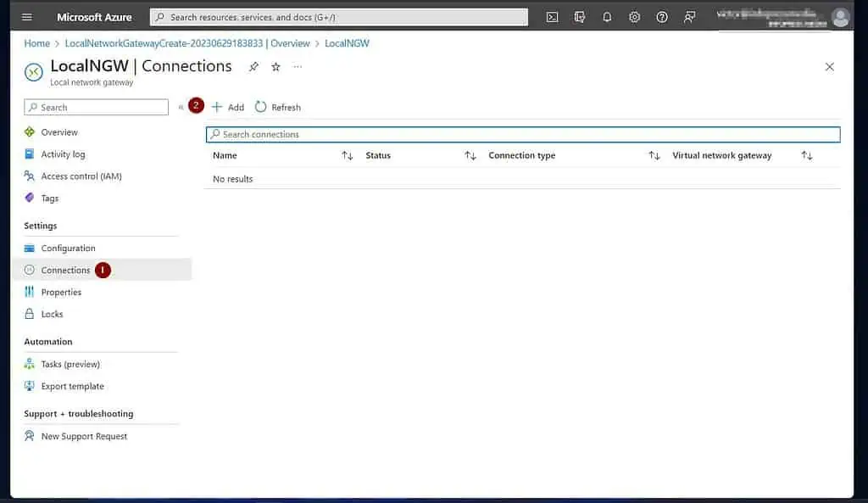Mark LocalNGW as favorite with star
This screenshot has height=503, width=868.
pyautogui.click(x=275, y=67)
